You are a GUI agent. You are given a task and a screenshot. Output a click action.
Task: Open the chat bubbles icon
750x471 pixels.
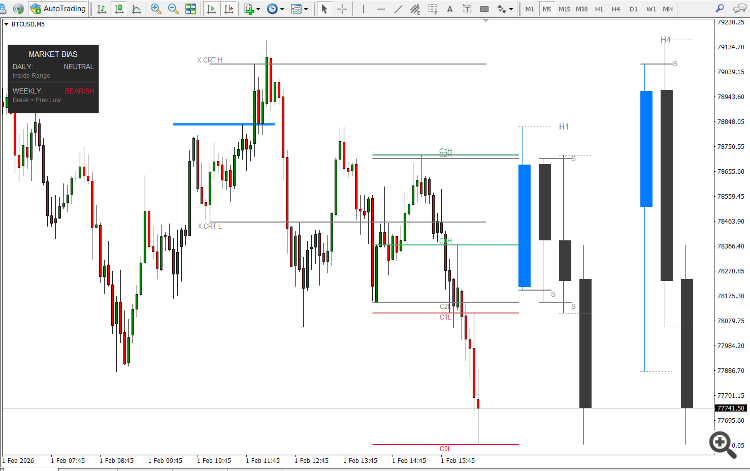pos(739,9)
